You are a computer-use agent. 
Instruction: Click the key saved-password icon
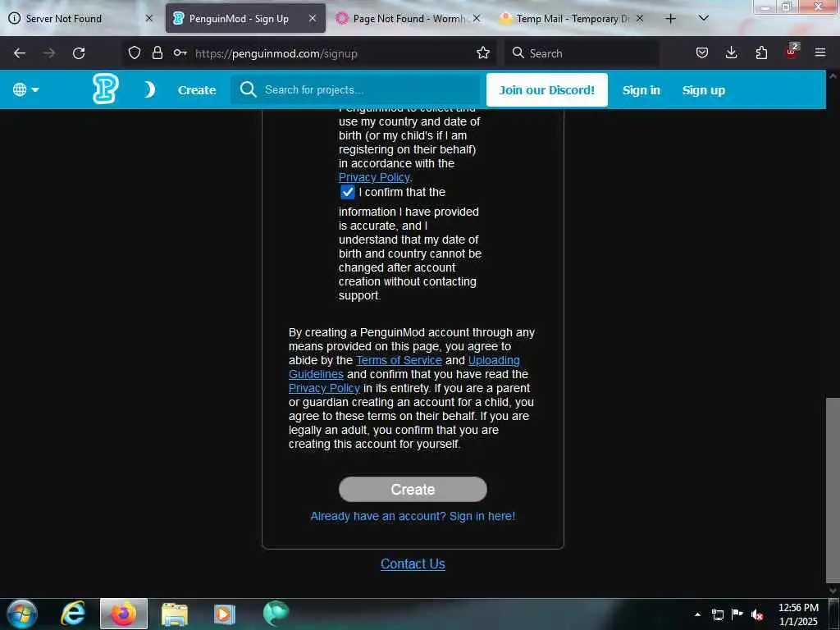(180, 52)
